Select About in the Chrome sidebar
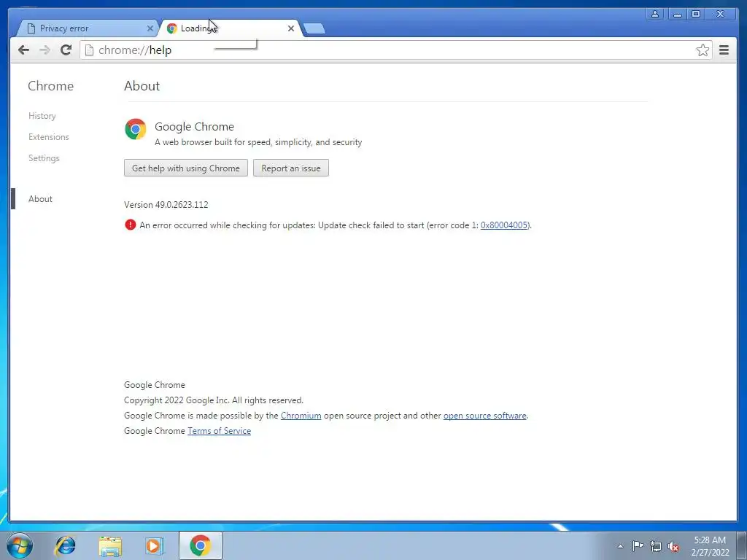Screen dimensions: 747x560 point(41,199)
